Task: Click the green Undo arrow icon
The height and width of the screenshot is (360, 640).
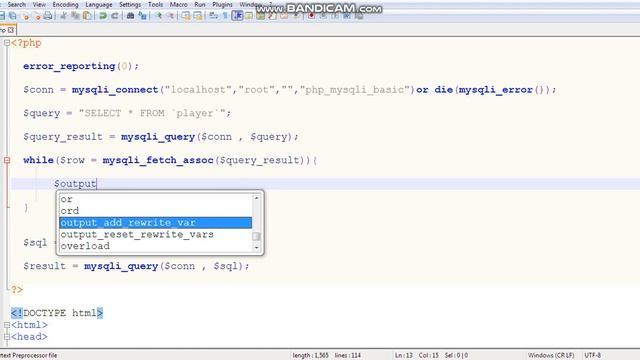Action: [x=103, y=16]
